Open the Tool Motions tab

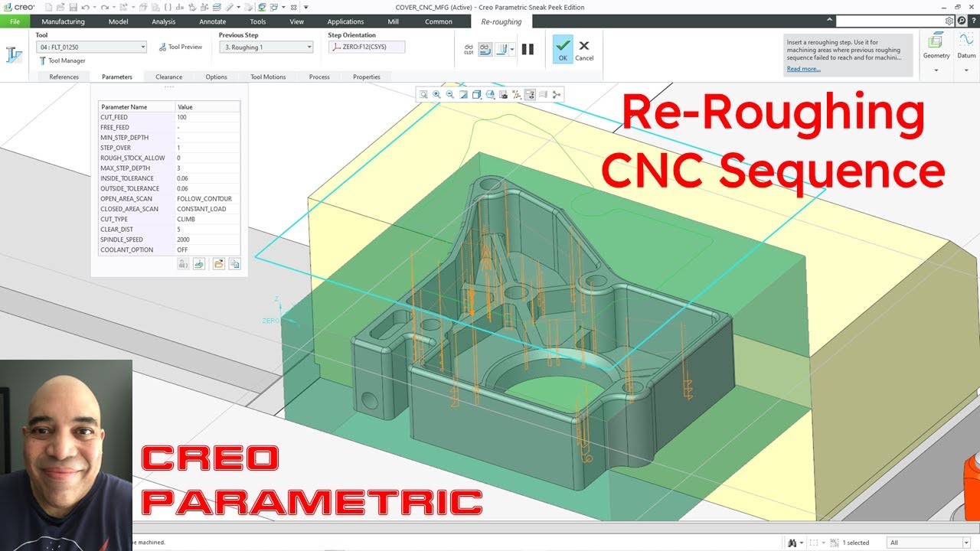coord(268,77)
